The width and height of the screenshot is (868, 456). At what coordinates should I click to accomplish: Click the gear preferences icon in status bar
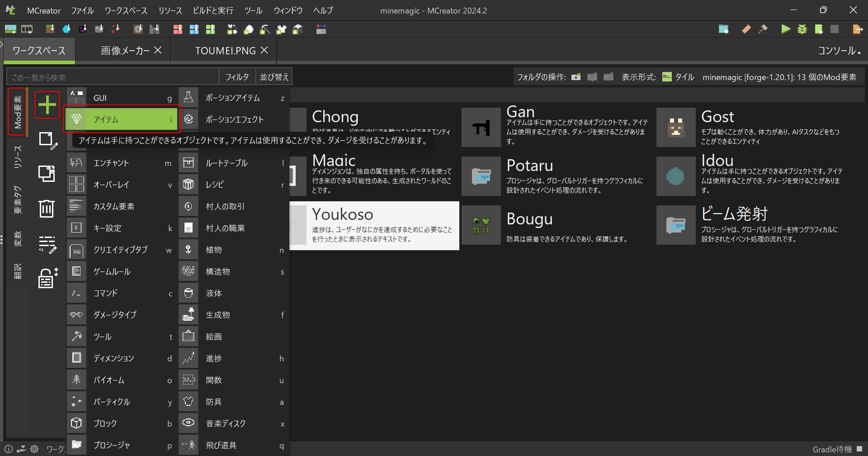[x=34, y=449]
